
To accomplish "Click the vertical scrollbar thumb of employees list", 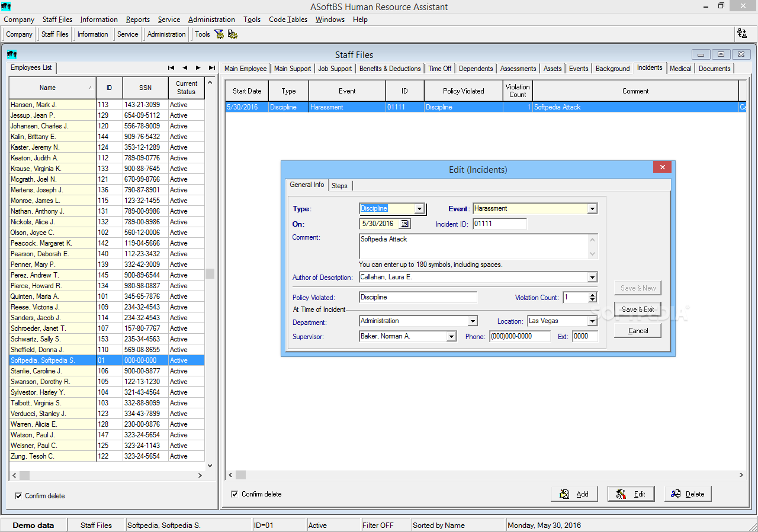I will [x=210, y=274].
